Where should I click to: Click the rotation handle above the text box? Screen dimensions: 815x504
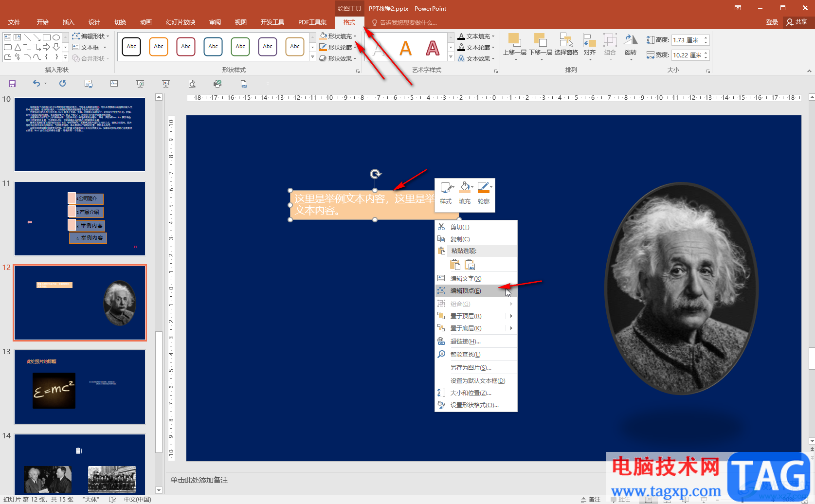[375, 174]
